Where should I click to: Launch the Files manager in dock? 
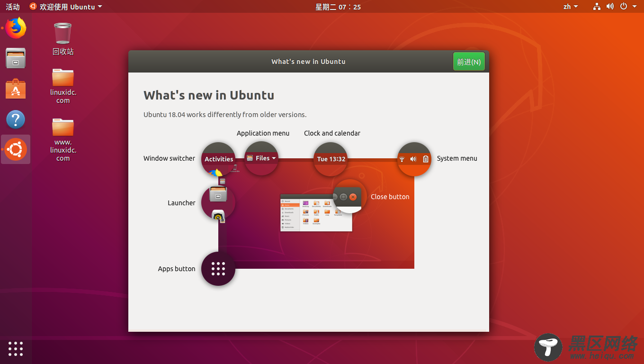tap(16, 58)
